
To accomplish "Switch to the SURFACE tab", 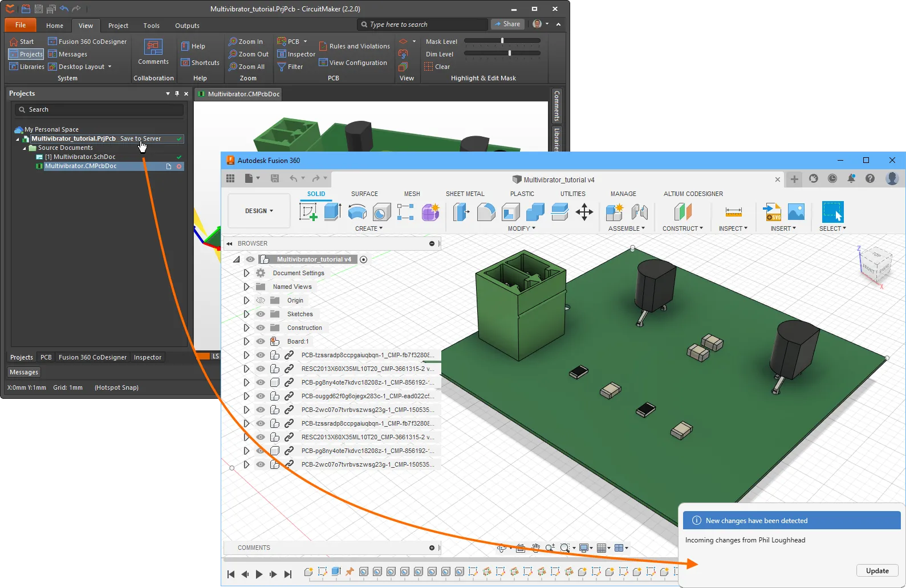I will (x=364, y=194).
